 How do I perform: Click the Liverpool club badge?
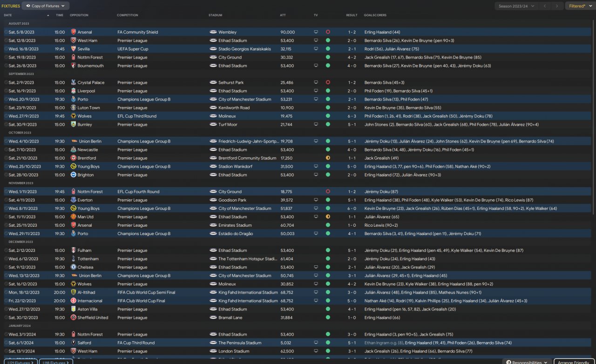tap(74, 91)
